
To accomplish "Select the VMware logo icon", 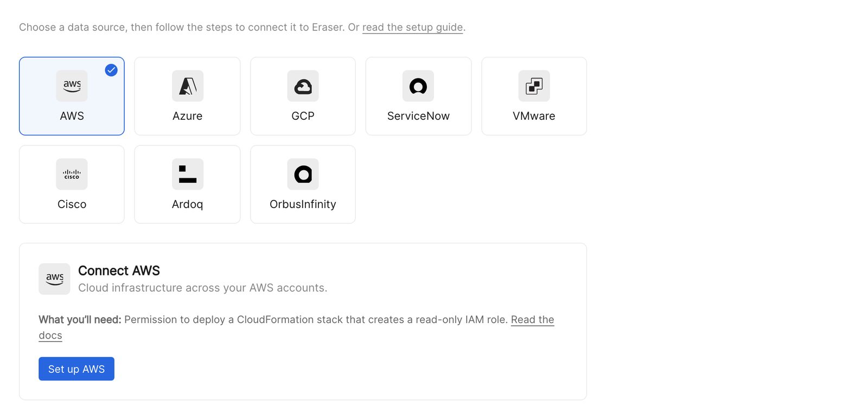I will 534,86.
